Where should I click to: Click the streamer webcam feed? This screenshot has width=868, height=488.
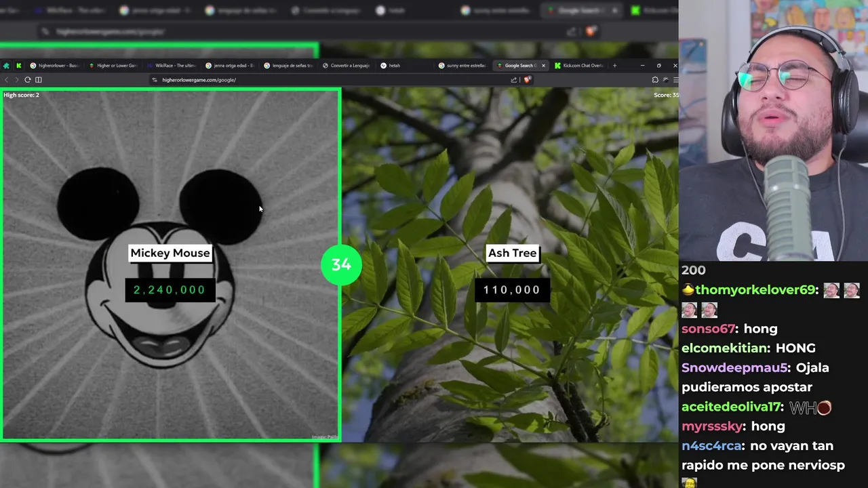[x=773, y=130]
